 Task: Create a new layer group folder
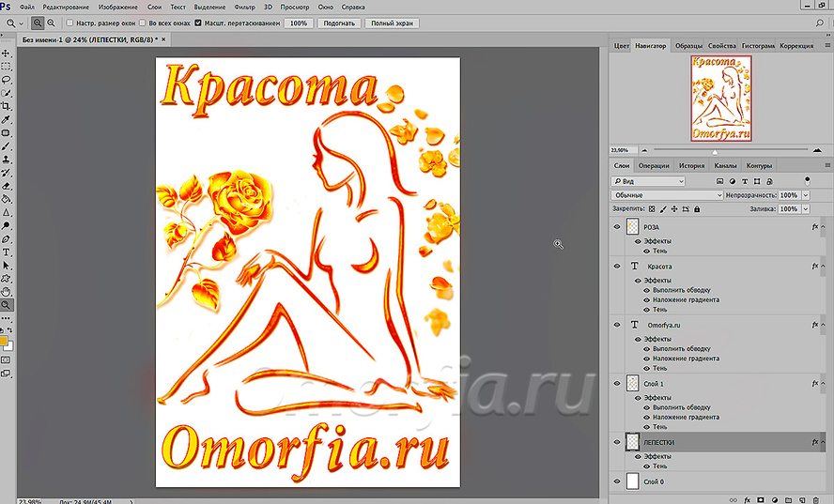tap(788, 500)
